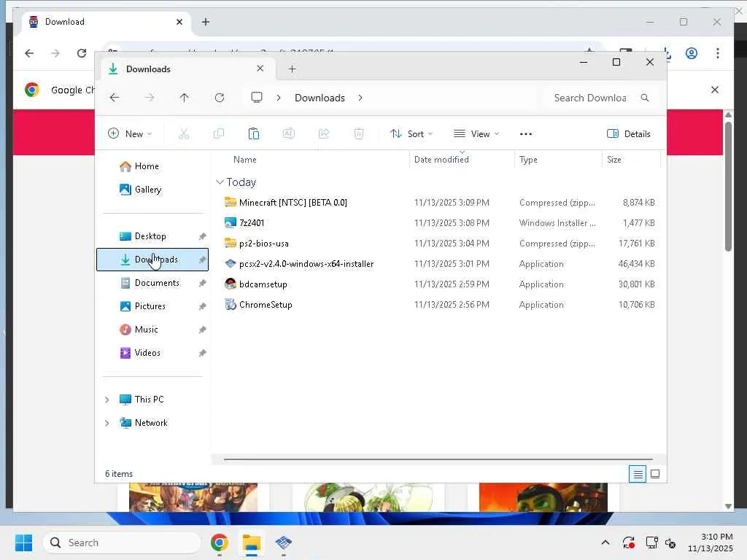Expand the Network tree node
Screen dimensions: 747x560
point(107,423)
